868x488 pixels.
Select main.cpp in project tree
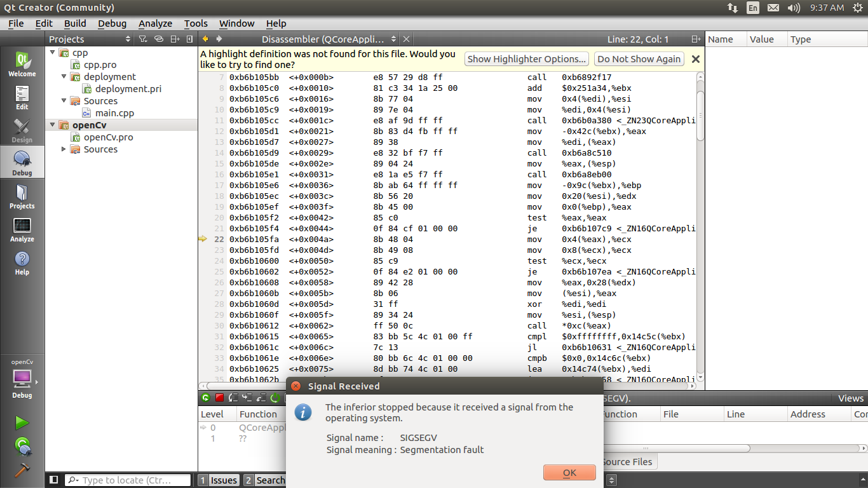(x=114, y=112)
